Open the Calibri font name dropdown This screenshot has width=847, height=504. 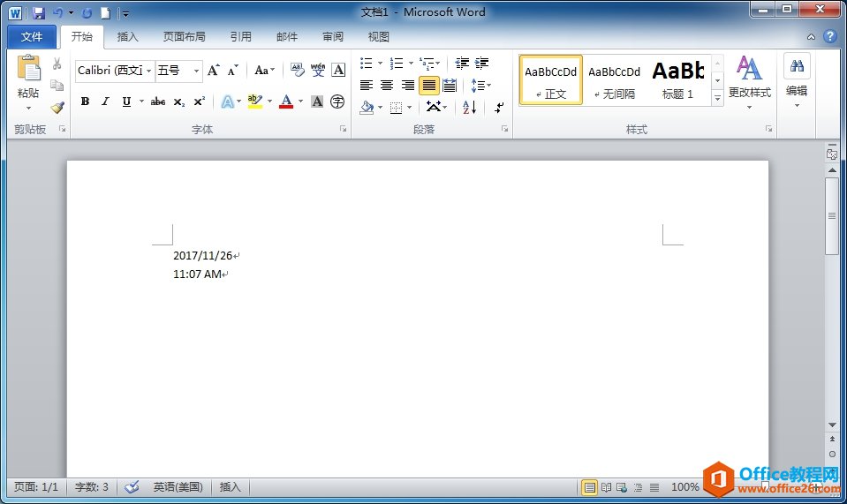point(149,71)
